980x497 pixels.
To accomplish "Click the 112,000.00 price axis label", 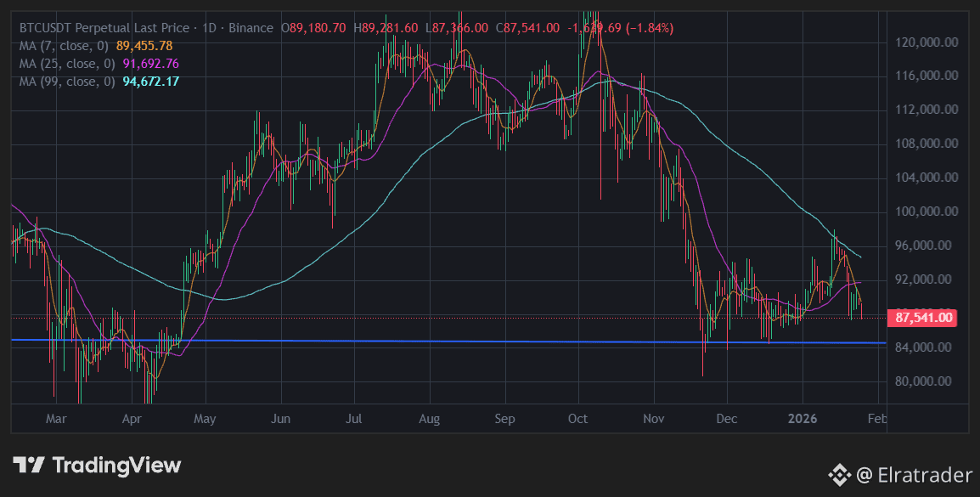I will [x=926, y=110].
